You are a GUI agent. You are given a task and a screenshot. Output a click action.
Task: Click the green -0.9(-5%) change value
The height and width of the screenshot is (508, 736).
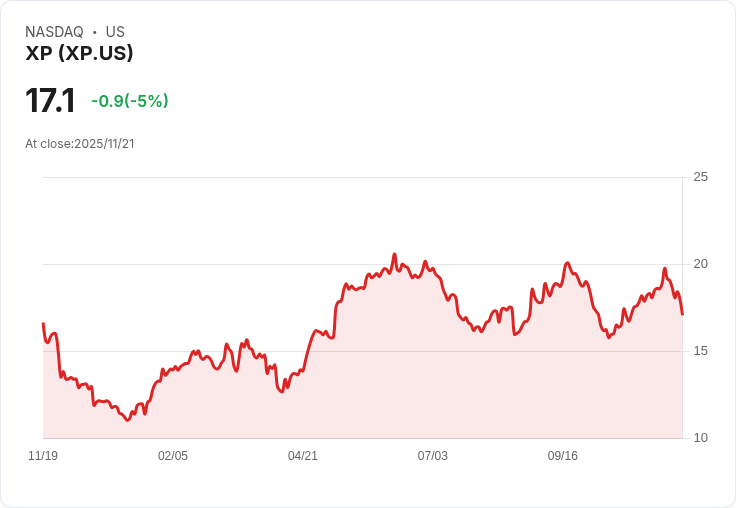(x=129, y=101)
